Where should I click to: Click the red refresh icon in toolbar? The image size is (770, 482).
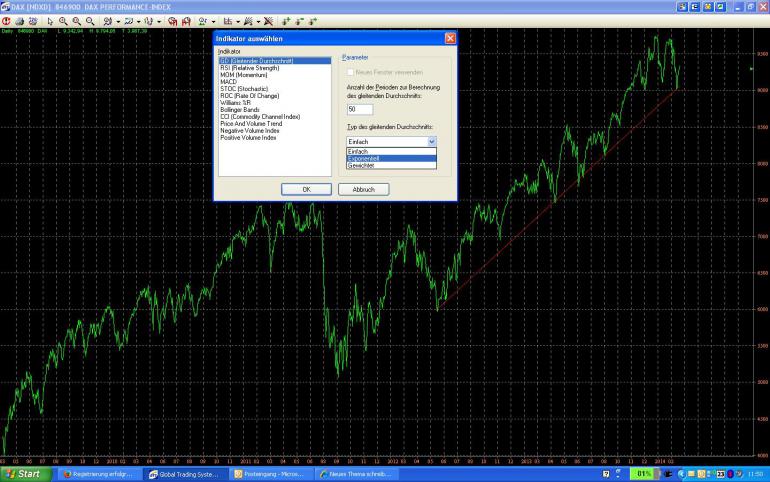pyautogui.click(x=6, y=21)
